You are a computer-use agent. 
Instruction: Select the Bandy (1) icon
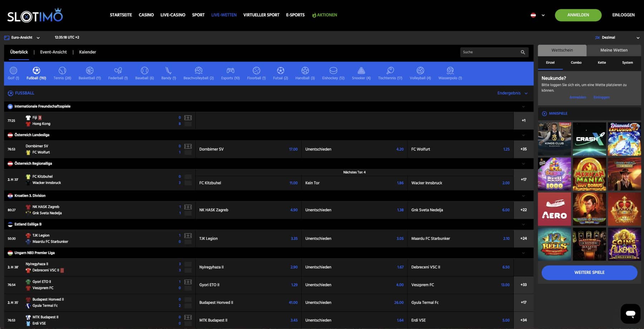pyautogui.click(x=169, y=71)
